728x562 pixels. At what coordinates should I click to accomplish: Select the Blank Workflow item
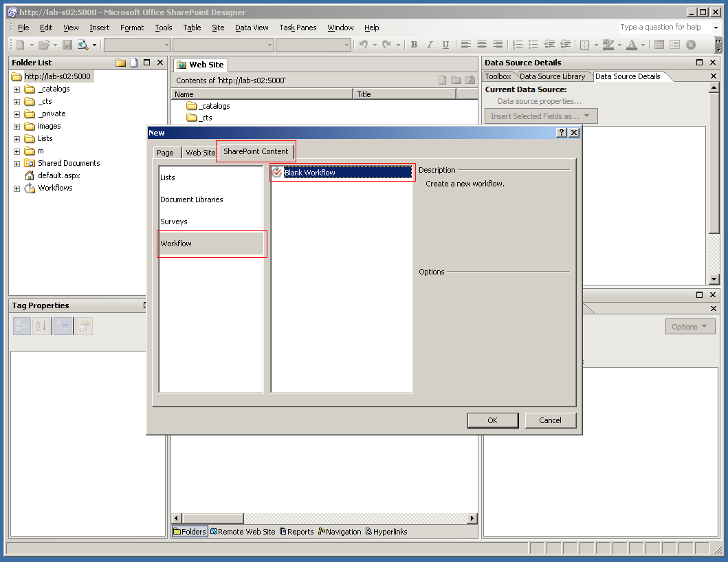tap(309, 173)
